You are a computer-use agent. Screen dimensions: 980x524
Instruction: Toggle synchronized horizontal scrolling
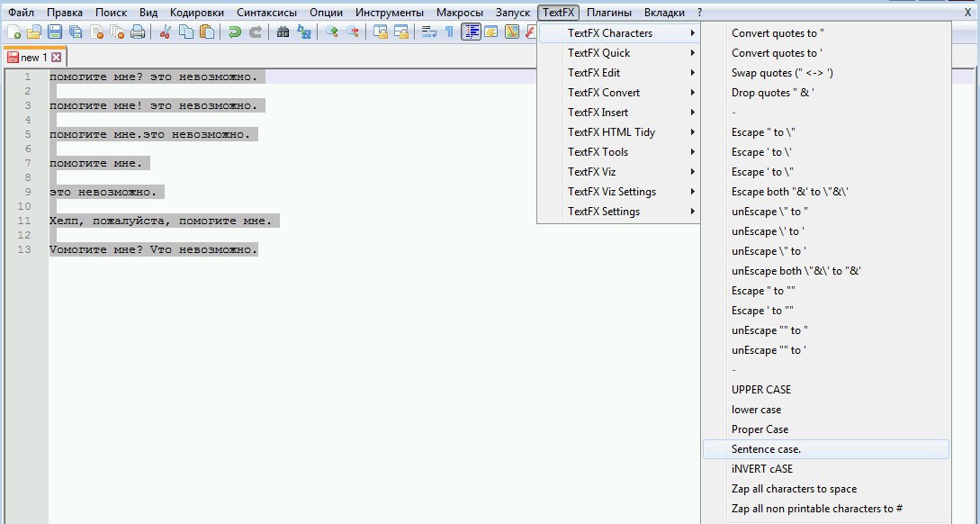(x=400, y=32)
